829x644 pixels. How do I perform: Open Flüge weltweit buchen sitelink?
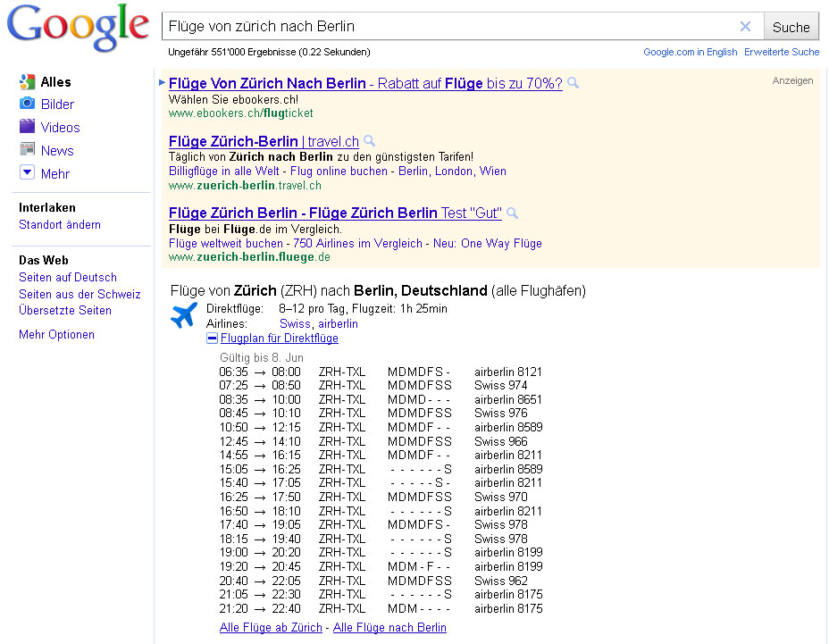(x=226, y=244)
